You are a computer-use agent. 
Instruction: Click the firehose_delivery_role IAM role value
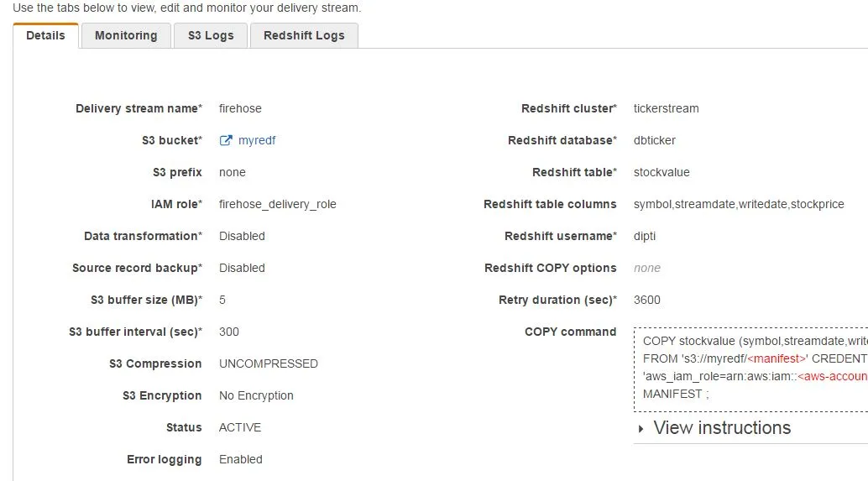tap(277, 204)
